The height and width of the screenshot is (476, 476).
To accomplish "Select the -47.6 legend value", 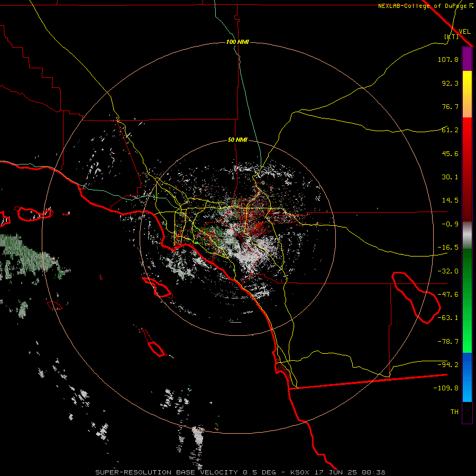I will (x=448, y=295).
